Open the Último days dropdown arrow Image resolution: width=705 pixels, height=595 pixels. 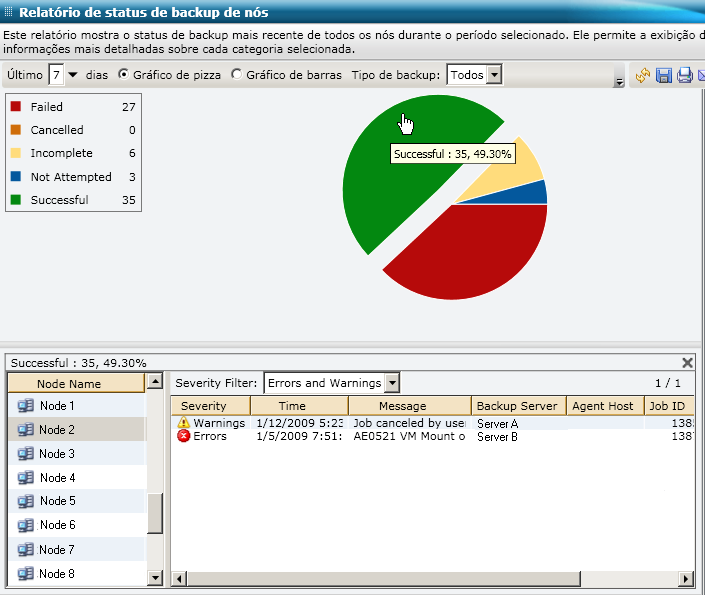[x=73, y=75]
